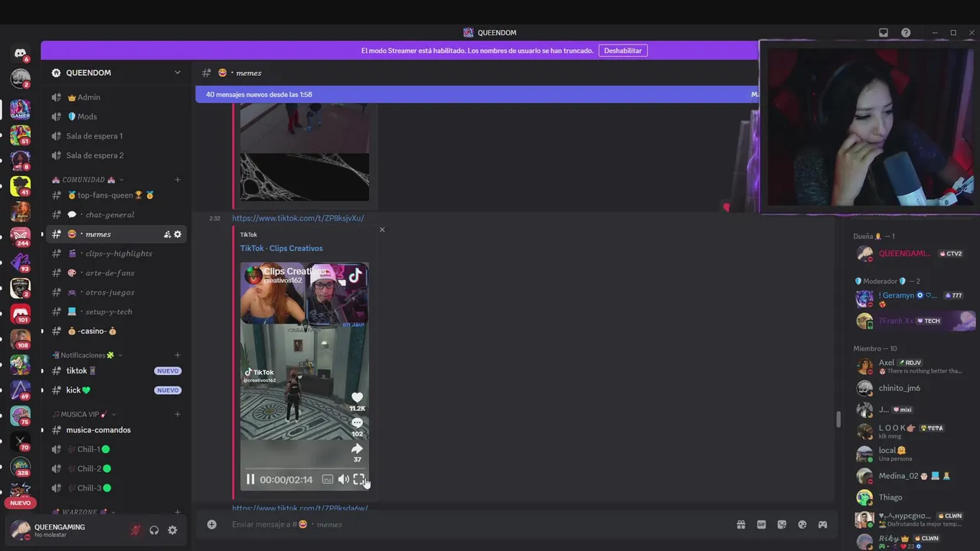Viewport: 980px width, 551px height.
Task: Open the apps game controller icon
Action: click(822, 524)
